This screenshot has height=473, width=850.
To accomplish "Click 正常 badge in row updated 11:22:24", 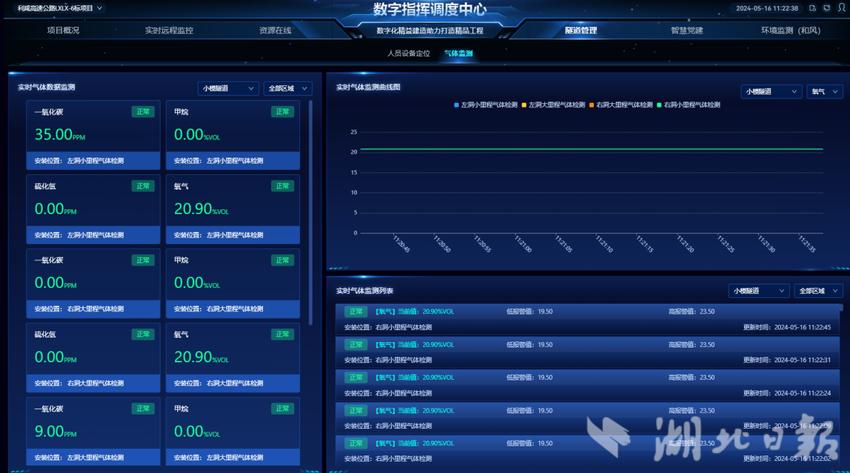I will coord(356,377).
